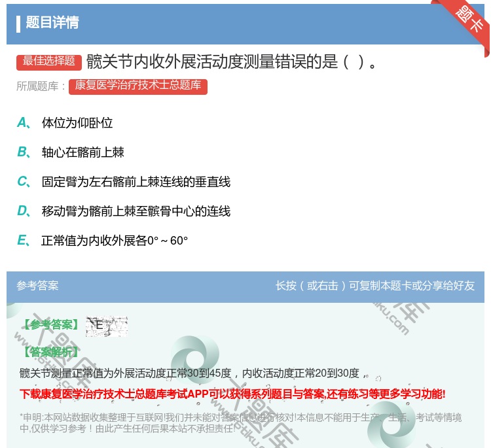Click the green 【参考答案】 label
This screenshot has height=448, width=491.
[51, 325]
